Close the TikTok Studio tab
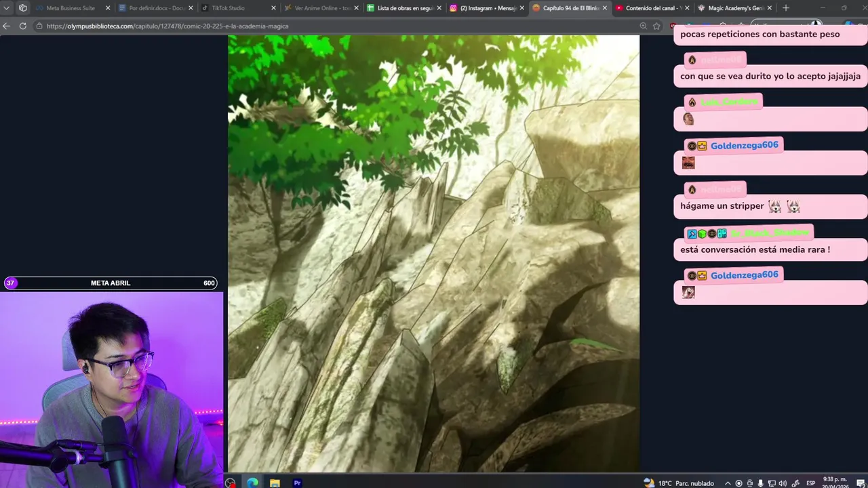Screen dimensions: 868x488 273,8
